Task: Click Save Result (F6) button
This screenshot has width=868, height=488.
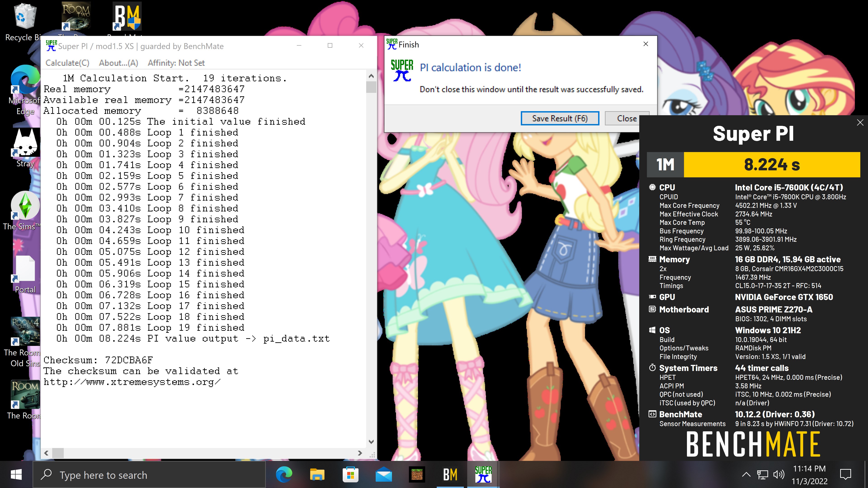Action: (560, 118)
